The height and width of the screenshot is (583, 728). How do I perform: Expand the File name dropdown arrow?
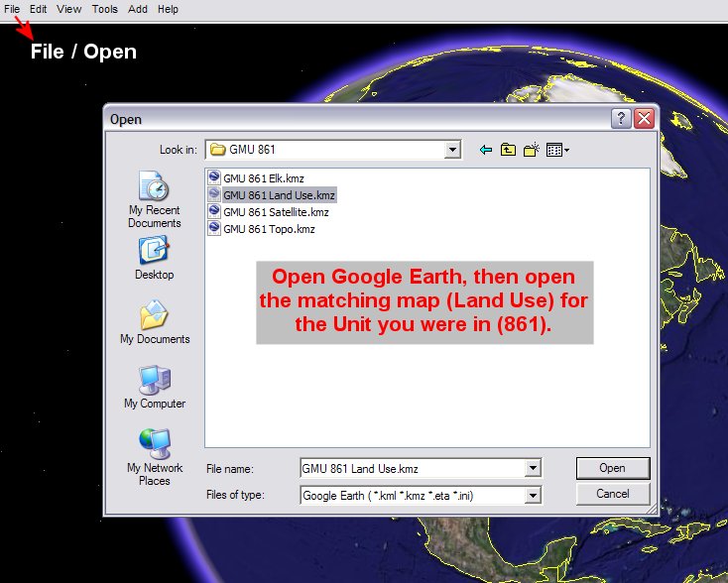click(533, 468)
